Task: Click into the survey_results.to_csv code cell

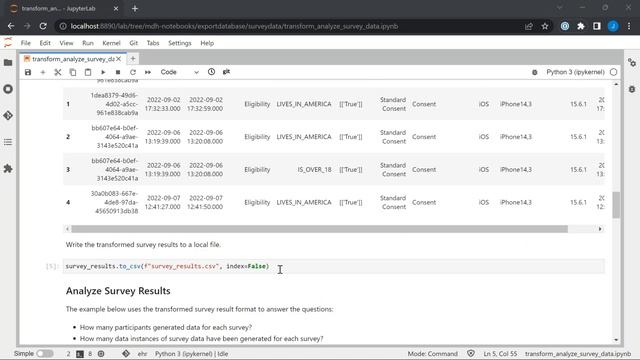Action: [x=333, y=266]
